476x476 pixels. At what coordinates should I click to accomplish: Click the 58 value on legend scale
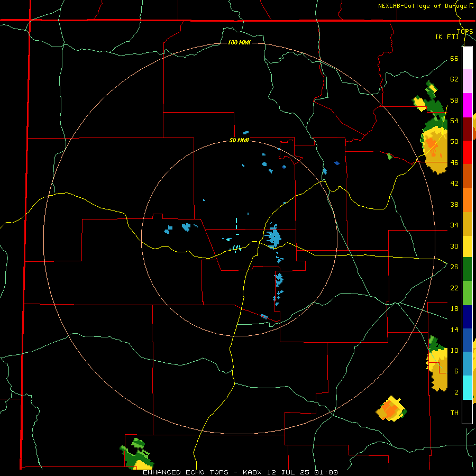point(454,100)
